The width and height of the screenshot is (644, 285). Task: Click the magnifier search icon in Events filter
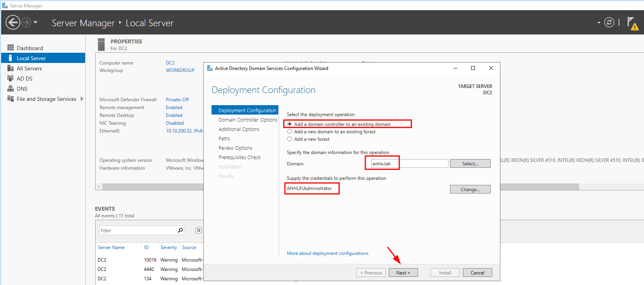pyautogui.click(x=180, y=230)
